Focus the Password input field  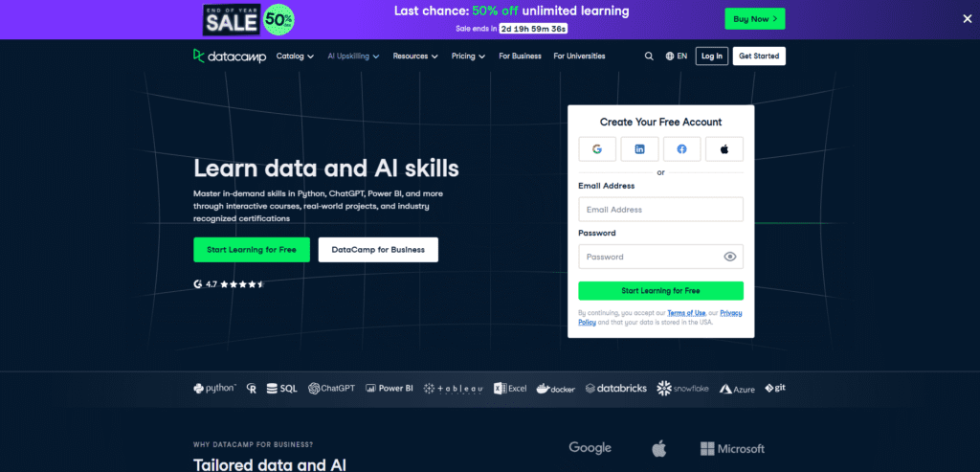[x=660, y=257]
